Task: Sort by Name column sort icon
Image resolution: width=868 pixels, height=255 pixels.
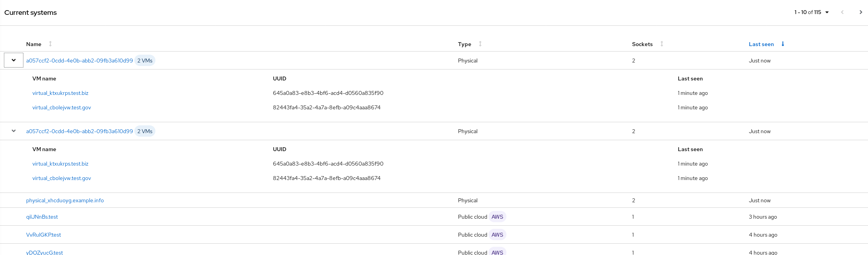Action: point(50,44)
